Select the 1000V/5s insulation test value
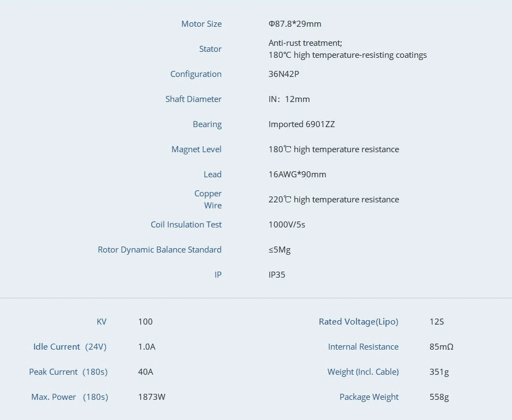Image resolution: width=512 pixels, height=420 pixels. point(287,225)
